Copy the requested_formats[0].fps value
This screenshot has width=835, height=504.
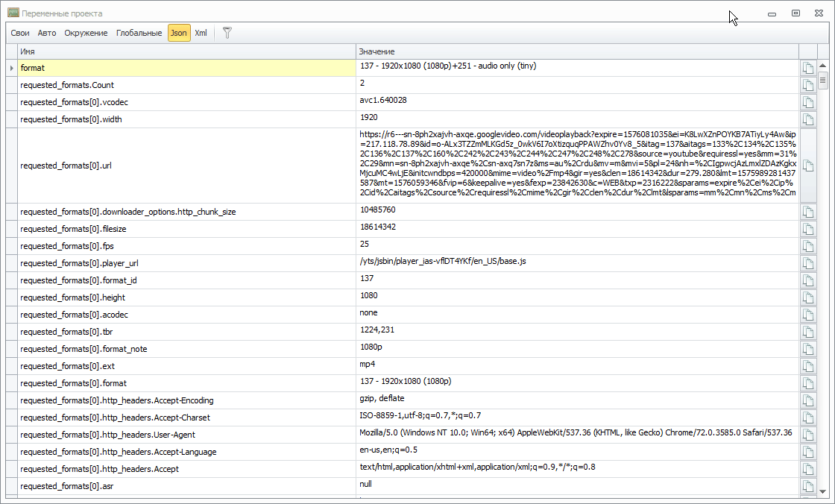[x=807, y=246]
